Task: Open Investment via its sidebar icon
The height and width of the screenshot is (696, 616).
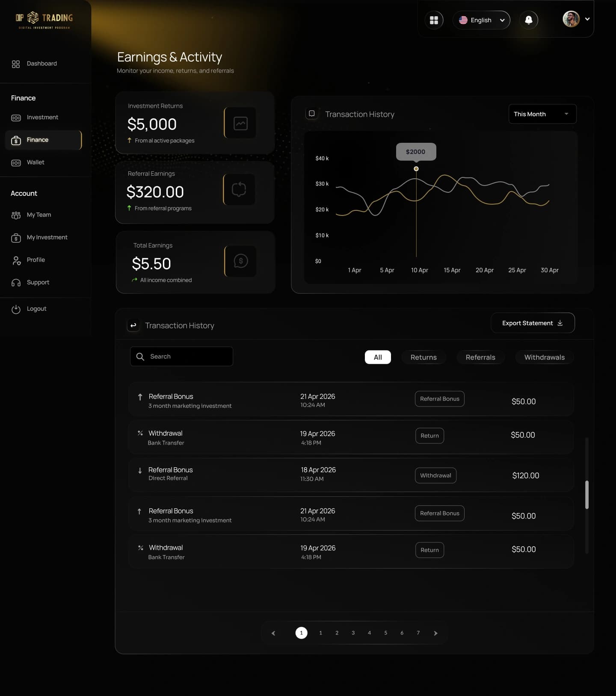Action: [16, 118]
